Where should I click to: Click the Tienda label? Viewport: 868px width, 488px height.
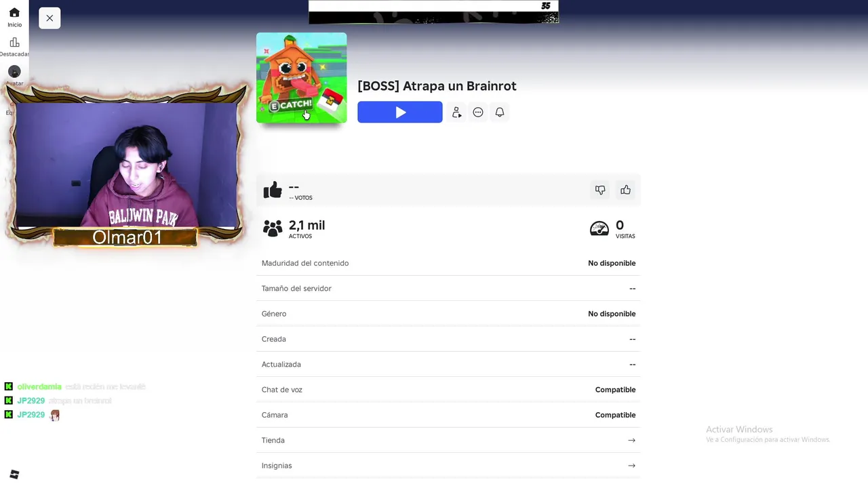click(273, 441)
